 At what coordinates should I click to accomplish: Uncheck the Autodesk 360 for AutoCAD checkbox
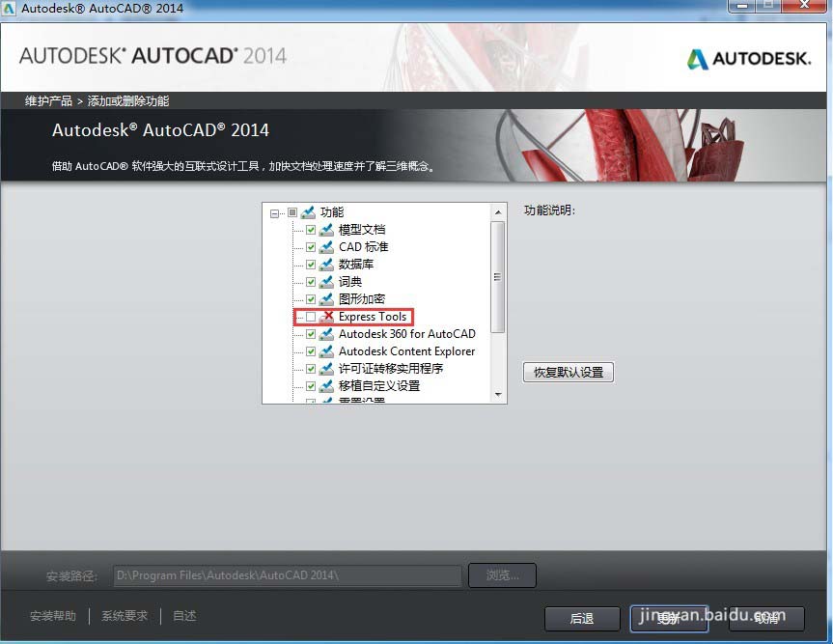[x=311, y=334]
